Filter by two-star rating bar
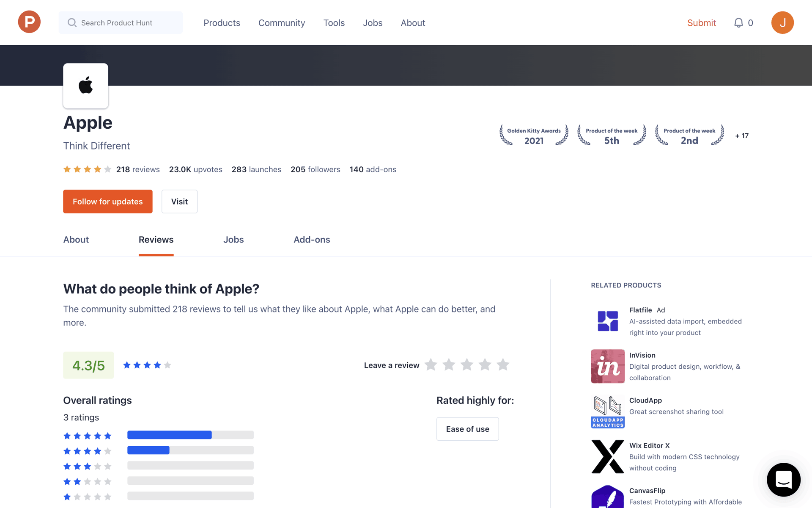This screenshot has height=508, width=812. [190, 480]
